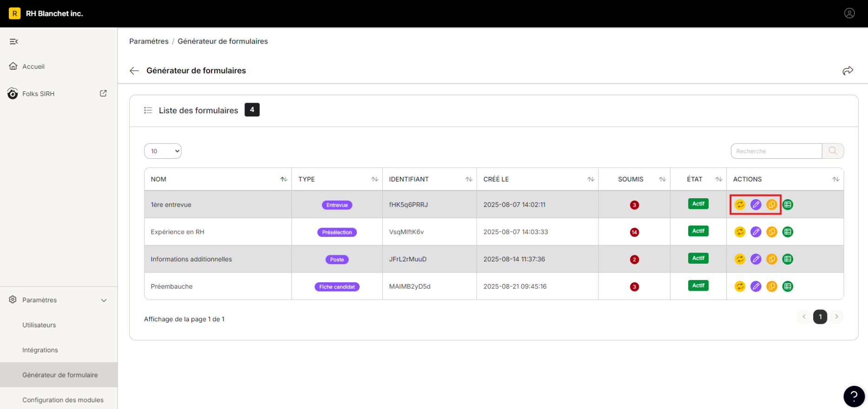The height and width of the screenshot is (409, 868).
Task: Select identifier MAIMB2yD5d cell
Action: pos(429,286)
